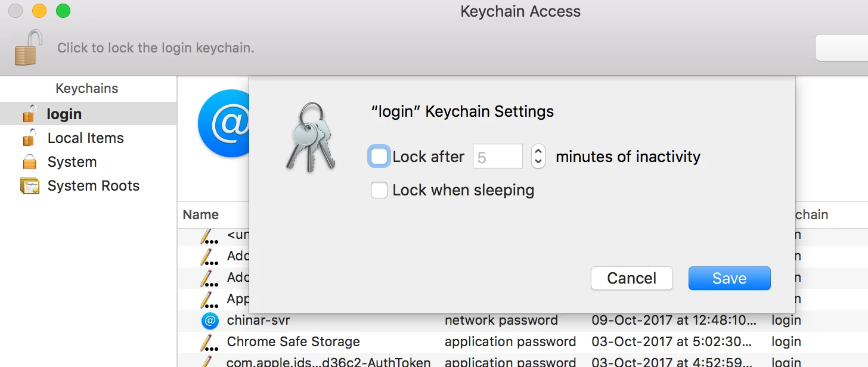Image resolution: width=868 pixels, height=367 pixels.
Task: Select System Roots keychain
Action: click(94, 185)
